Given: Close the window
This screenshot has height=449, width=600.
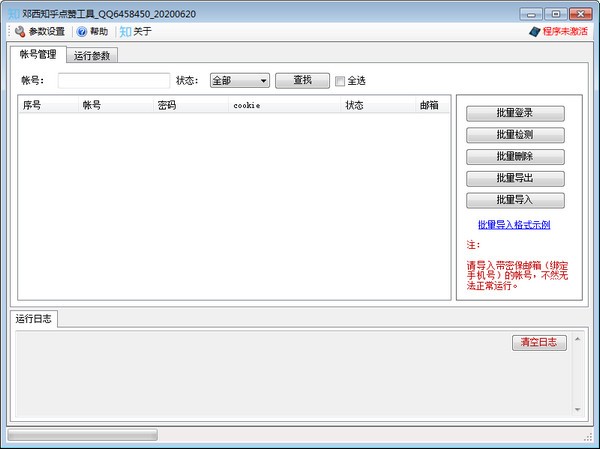Looking at the screenshot, I should (x=580, y=15).
